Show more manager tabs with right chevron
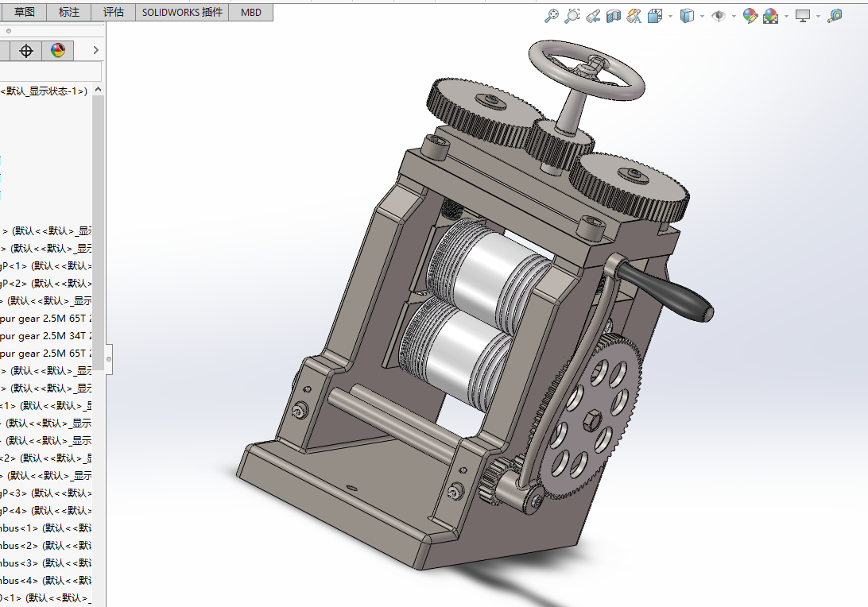This screenshot has width=868, height=607. [x=95, y=51]
